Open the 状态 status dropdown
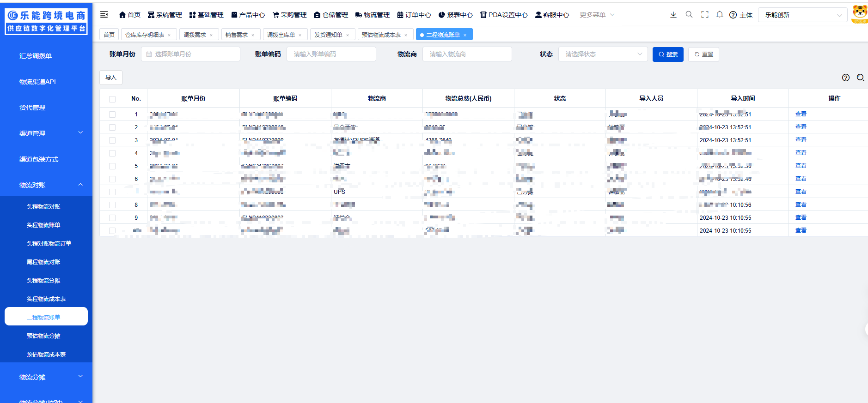 603,54
